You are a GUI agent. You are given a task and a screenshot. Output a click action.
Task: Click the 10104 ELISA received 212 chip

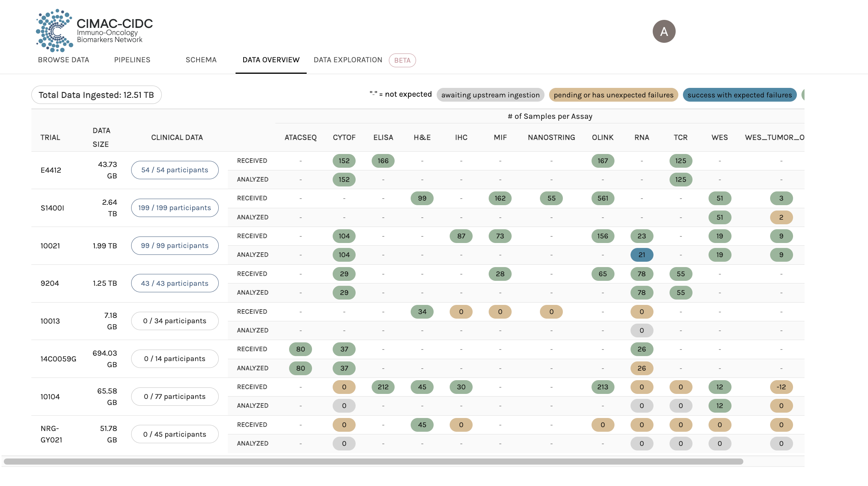pyautogui.click(x=383, y=387)
